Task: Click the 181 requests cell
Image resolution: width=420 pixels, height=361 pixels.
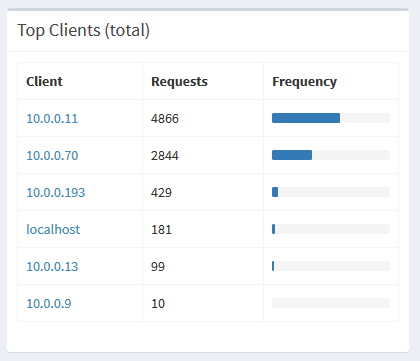Action: click(203, 229)
